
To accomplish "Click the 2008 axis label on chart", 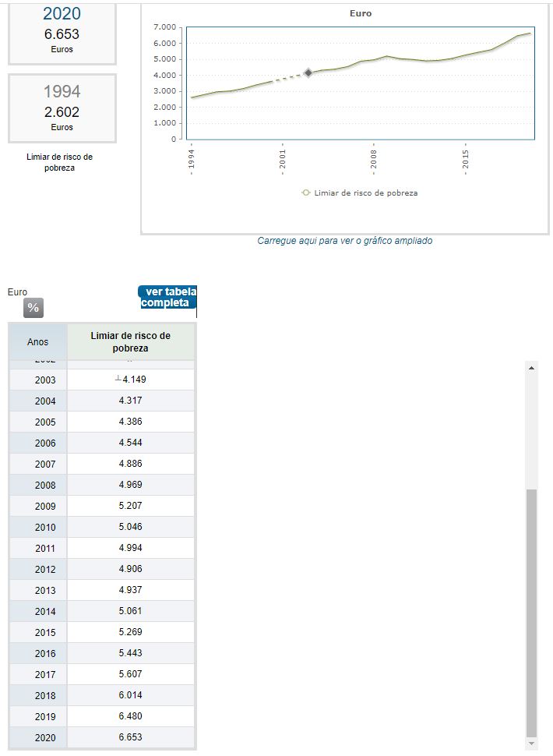I will click(x=374, y=159).
